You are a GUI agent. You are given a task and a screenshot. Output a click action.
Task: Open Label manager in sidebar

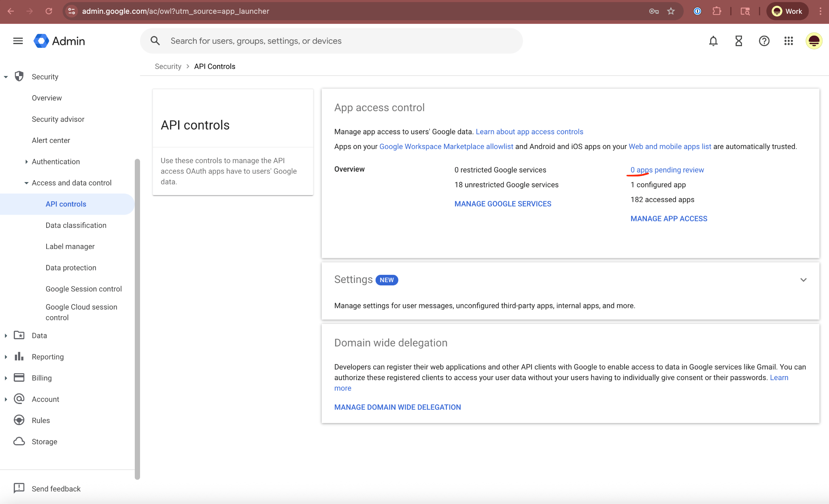(x=70, y=247)
